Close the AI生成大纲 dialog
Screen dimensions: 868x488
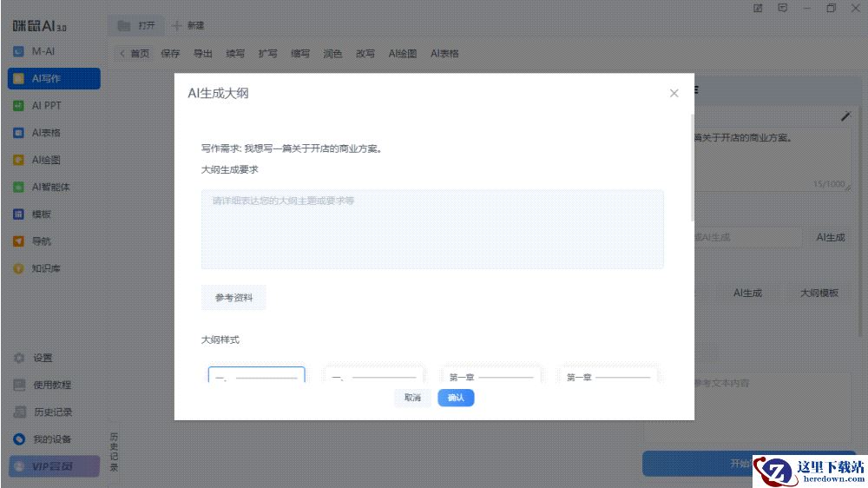pos(674,93)
